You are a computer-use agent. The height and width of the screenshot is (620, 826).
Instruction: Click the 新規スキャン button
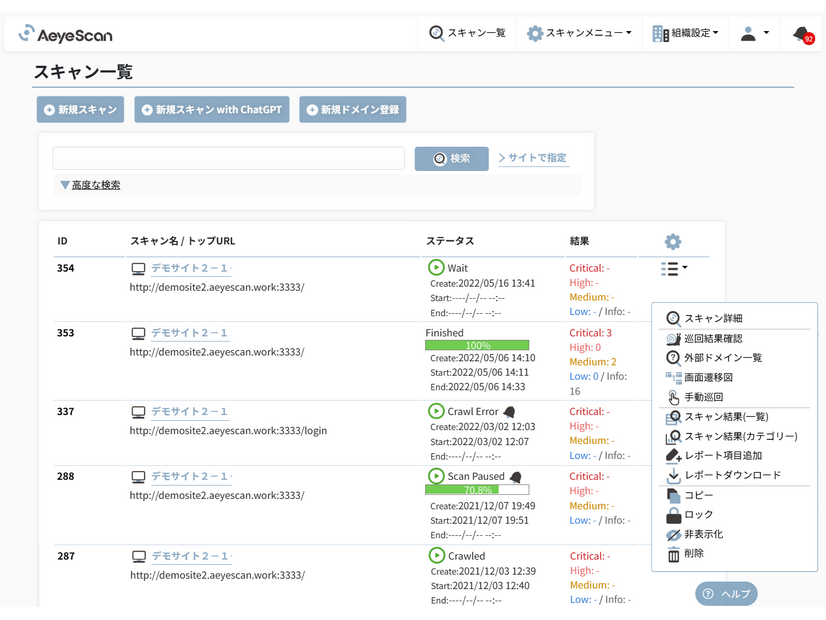click(80, 110)
